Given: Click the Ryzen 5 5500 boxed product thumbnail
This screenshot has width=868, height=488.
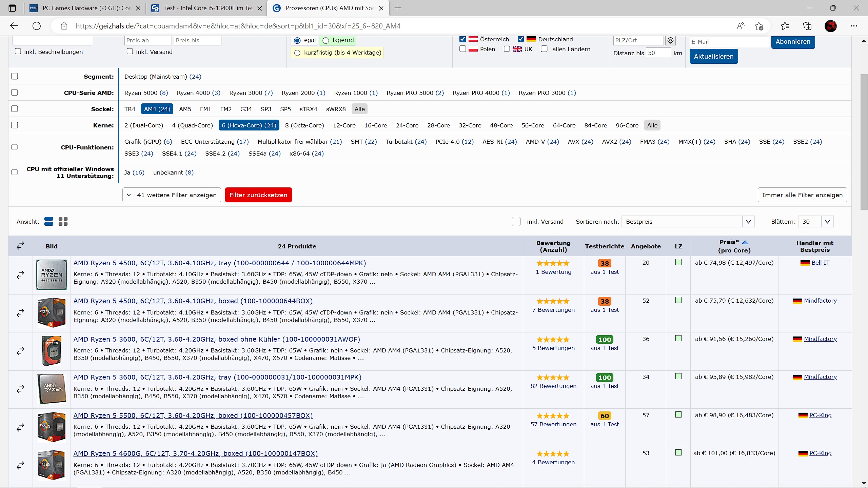Looking at the screenshot, I should [52, 427].
